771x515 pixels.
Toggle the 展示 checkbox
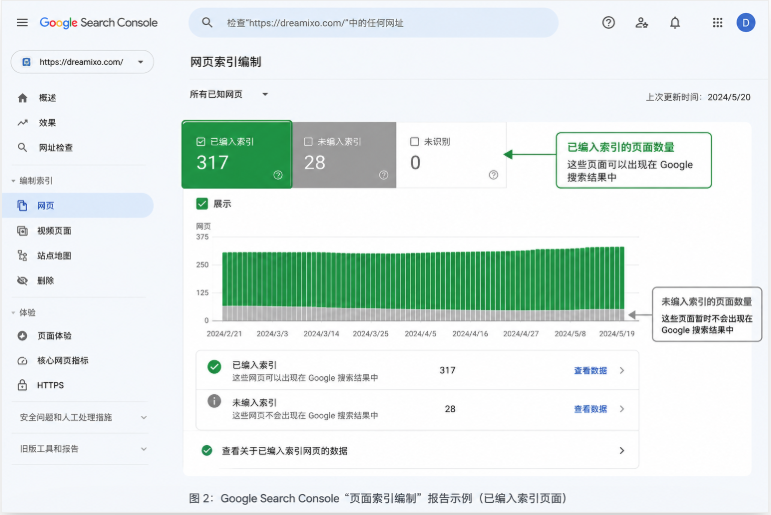pyautogui.click(x=202, y=204)
